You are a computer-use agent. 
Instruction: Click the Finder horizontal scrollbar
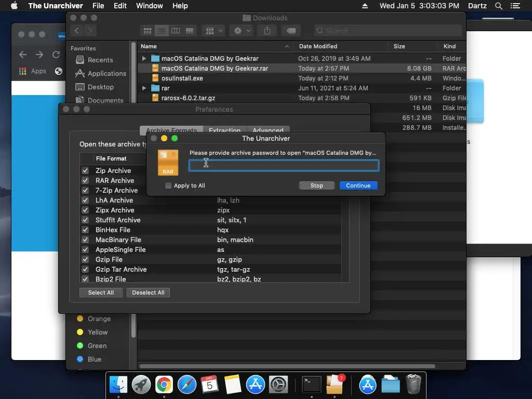pyautogui.click(x=287, y=366)
